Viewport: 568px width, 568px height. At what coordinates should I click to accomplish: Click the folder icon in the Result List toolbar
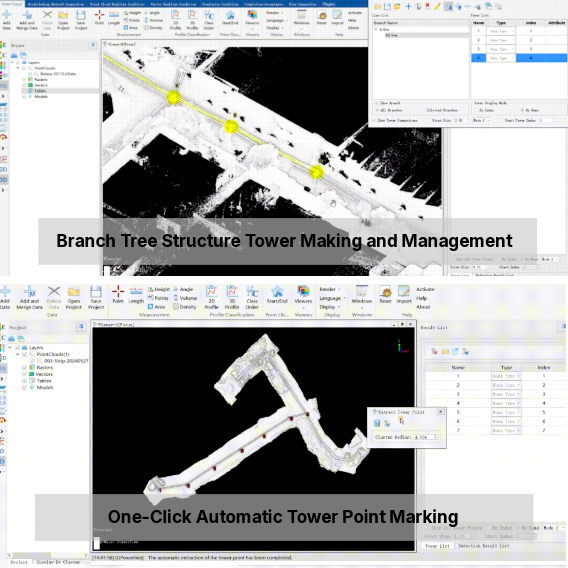(x=445, y=351)
